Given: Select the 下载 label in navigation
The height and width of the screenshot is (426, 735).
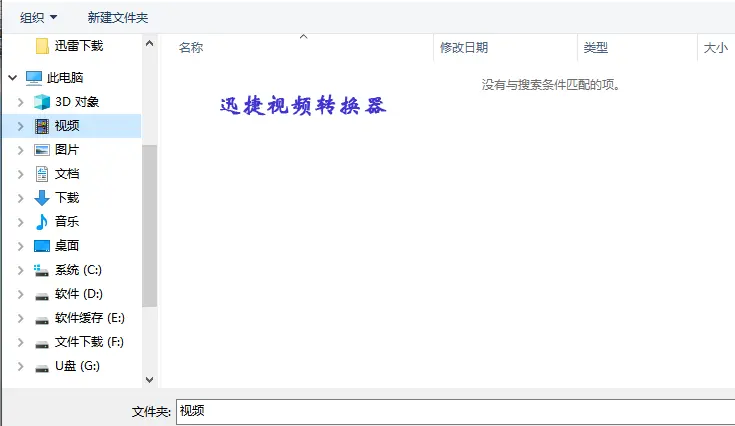Looking at the screenshot, I should pos(67,198).
